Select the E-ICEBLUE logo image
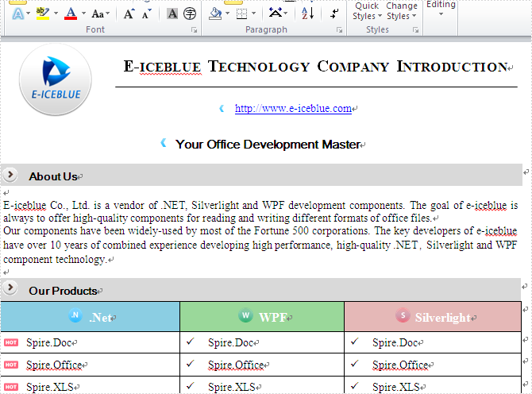 pyautogui.click(x=56, y=79)
